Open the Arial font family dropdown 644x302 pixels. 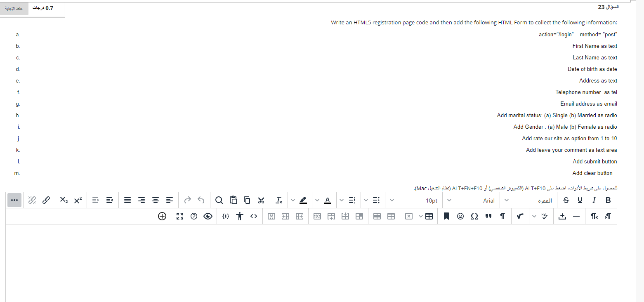pos(489,200)
